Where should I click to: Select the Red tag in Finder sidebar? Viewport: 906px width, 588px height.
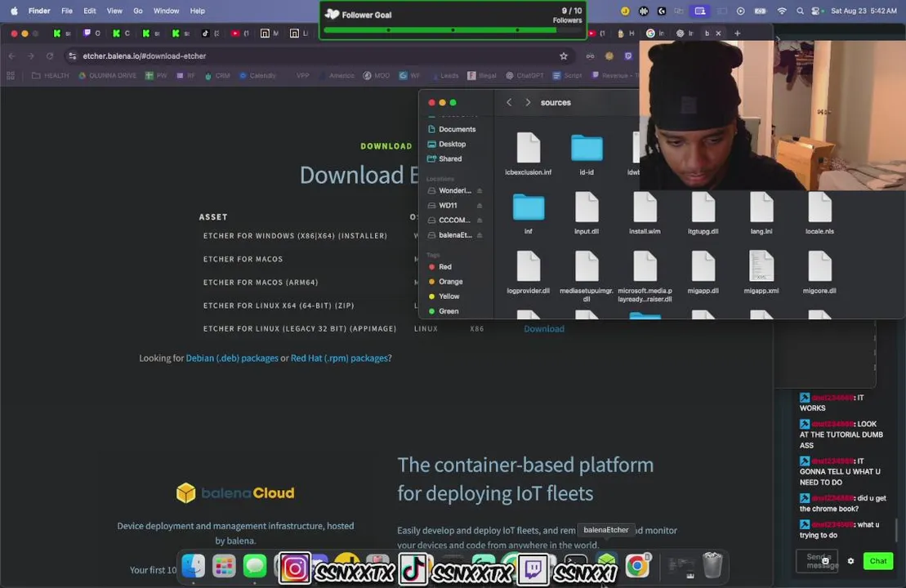coord(440,267)
